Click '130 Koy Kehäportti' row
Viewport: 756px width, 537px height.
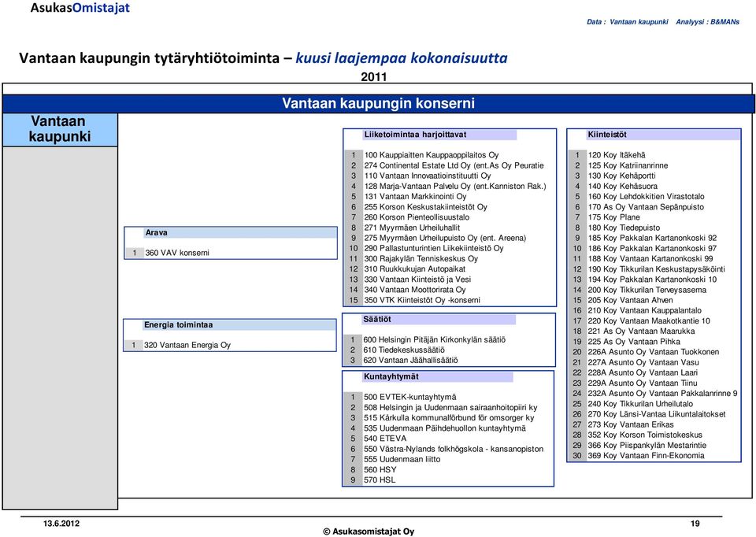pos(621,176)
